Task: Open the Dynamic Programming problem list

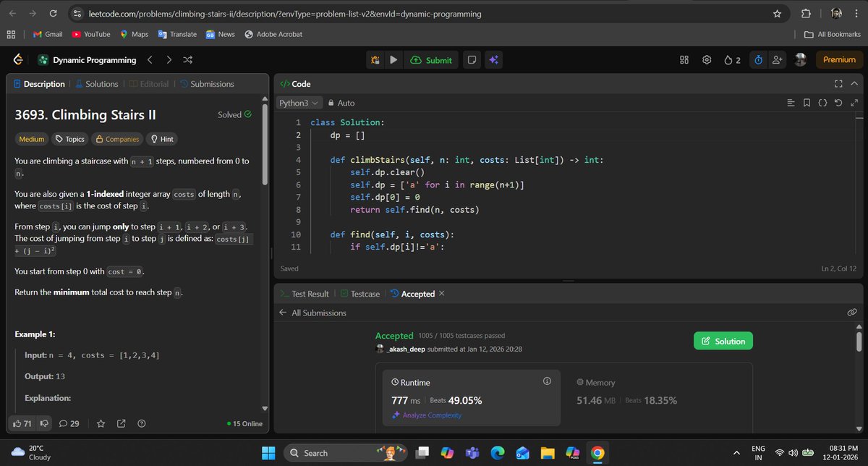Action: click(x=88, y=60)
